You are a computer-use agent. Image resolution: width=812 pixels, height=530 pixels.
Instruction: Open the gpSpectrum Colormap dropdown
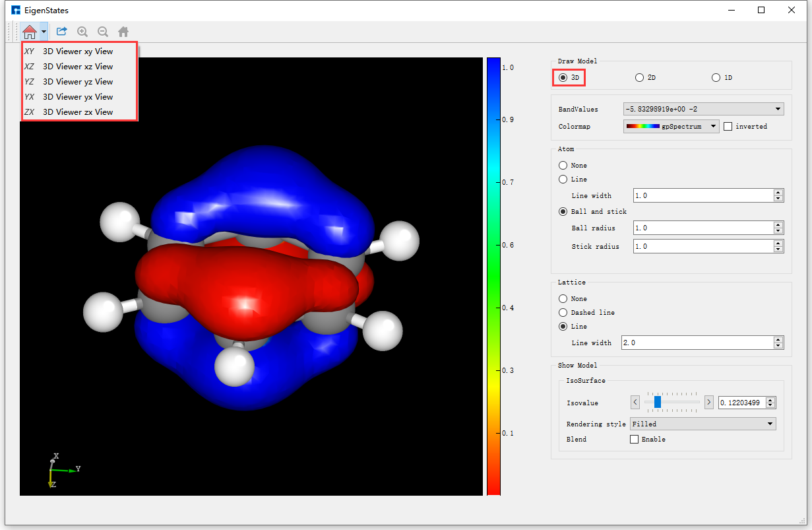671,126
